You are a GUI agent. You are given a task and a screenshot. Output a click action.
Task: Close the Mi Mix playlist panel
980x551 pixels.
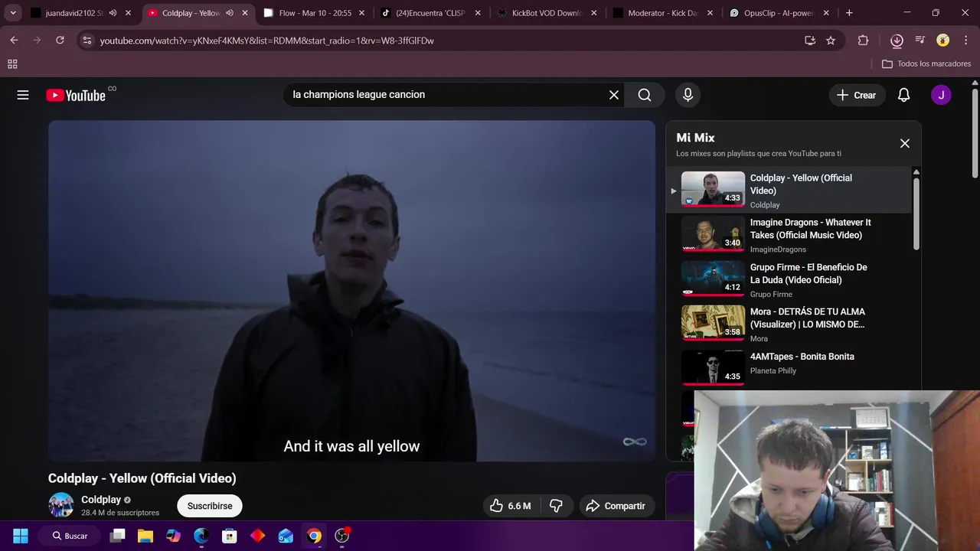point(904,143)
